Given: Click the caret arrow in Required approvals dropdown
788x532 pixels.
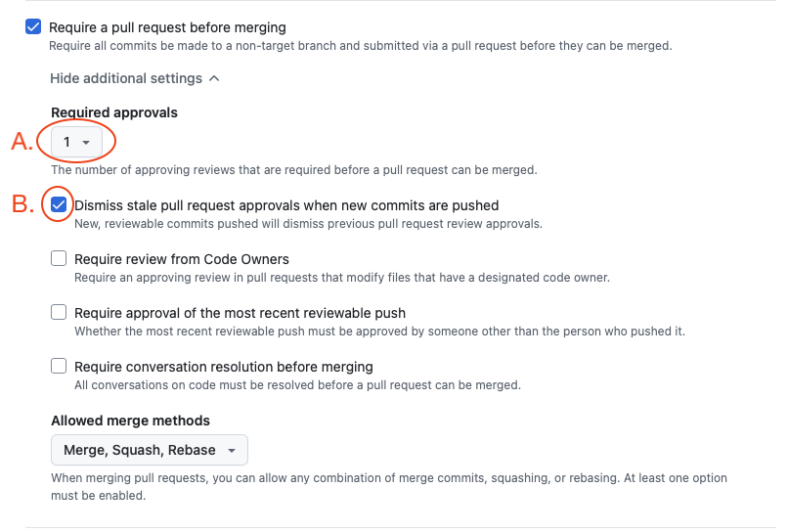Looking at the screenshot, I should [x=86, y=143].
